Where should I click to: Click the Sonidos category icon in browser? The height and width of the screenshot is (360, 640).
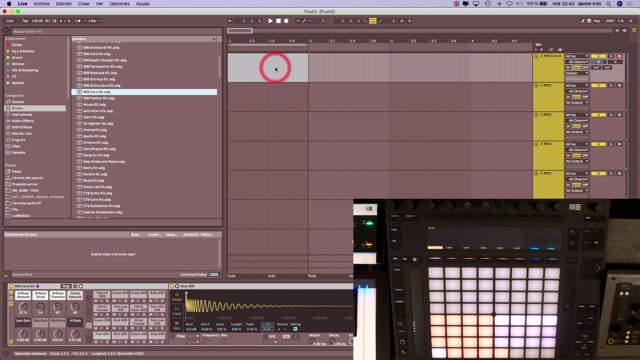tap(8, 102)
